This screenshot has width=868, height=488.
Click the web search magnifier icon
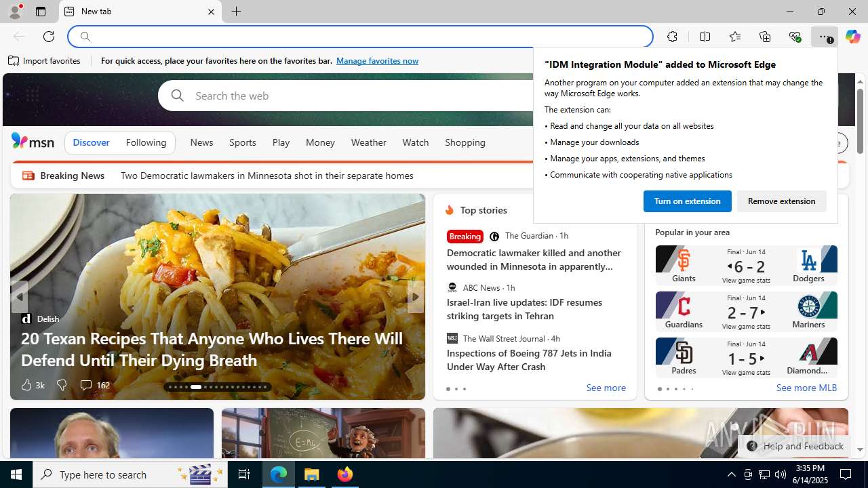(x=178, y=96)
